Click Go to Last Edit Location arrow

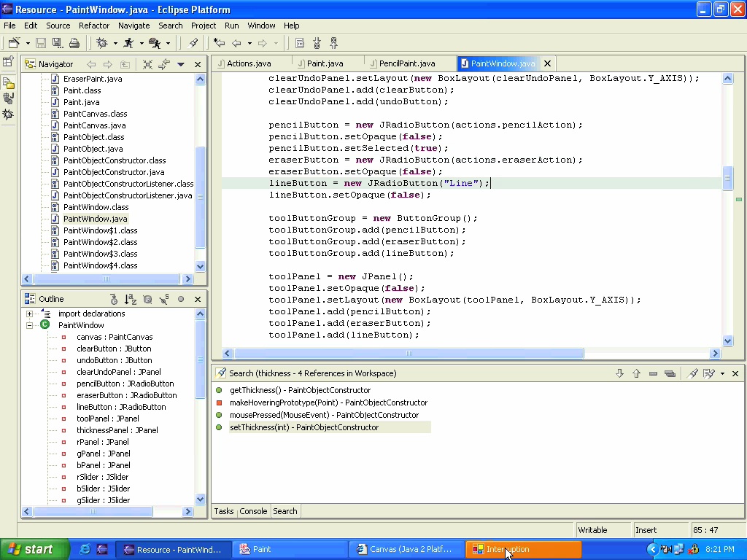coord(218,44)
